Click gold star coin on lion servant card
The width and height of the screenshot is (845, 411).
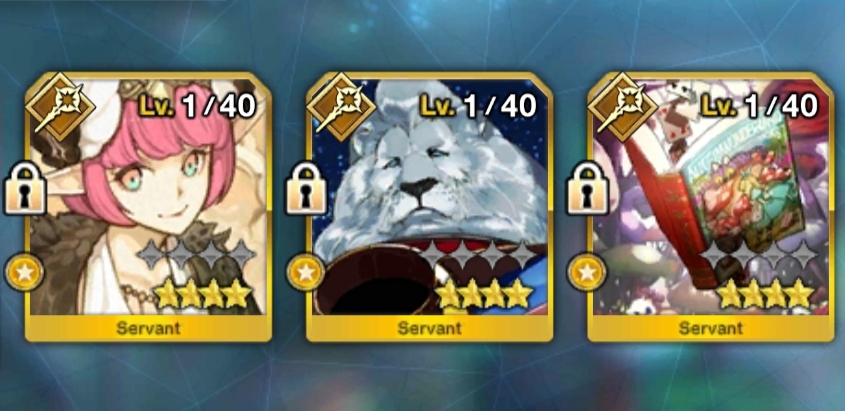click(306, 273)
